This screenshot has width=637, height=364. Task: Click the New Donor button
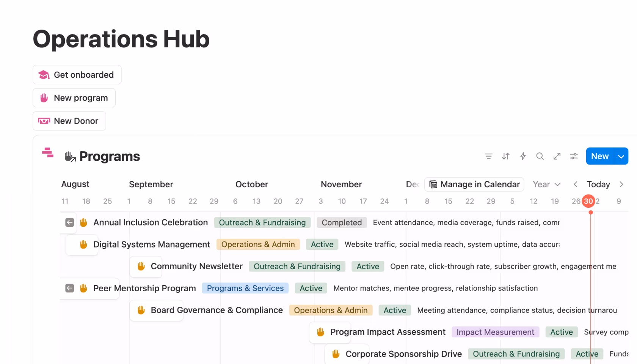tap(69, 121)
